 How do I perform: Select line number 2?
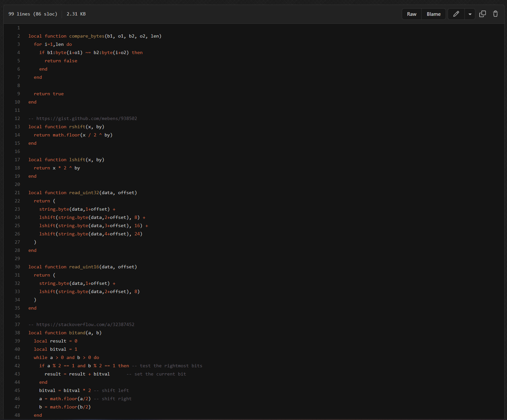pos(18,36)
